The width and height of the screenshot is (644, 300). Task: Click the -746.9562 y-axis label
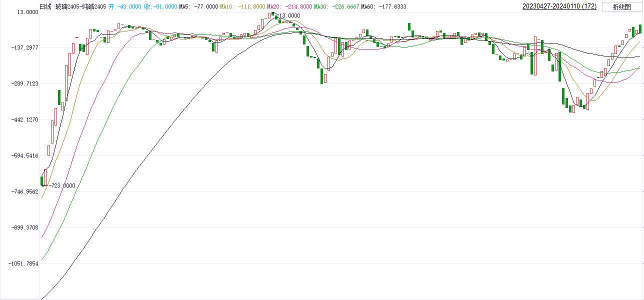pos(24,191)
